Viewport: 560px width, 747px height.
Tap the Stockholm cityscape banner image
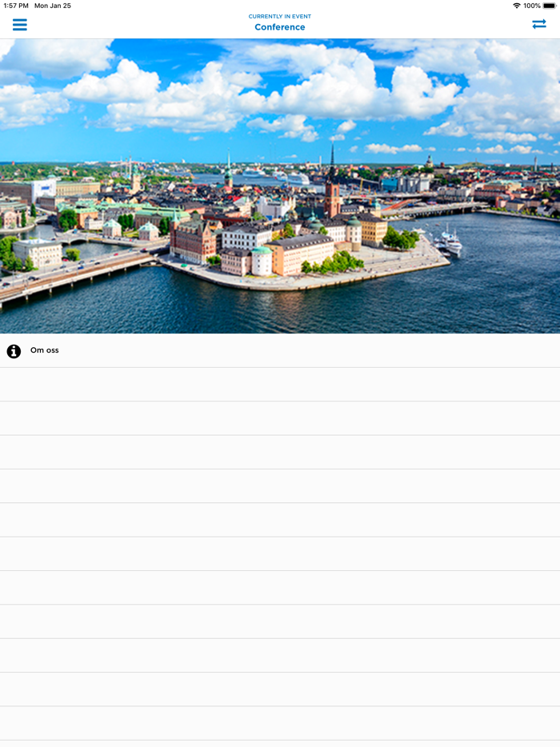(x=280, y=186)
